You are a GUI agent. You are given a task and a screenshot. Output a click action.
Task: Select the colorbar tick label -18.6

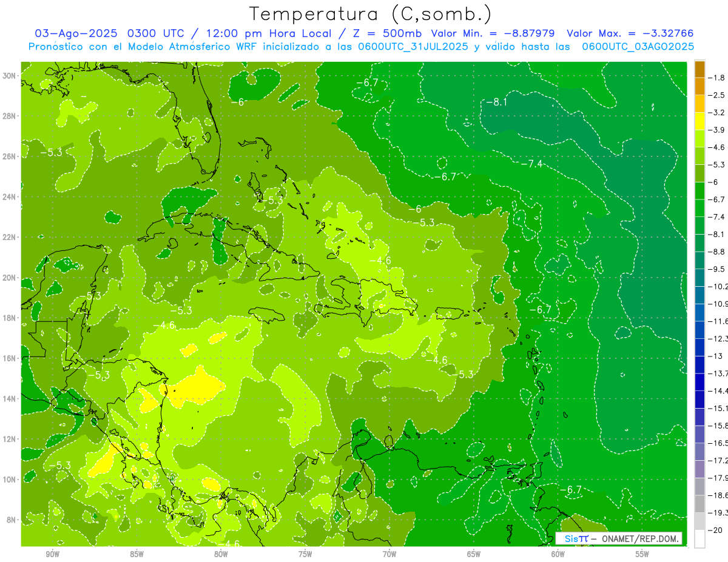pos(719,495)
